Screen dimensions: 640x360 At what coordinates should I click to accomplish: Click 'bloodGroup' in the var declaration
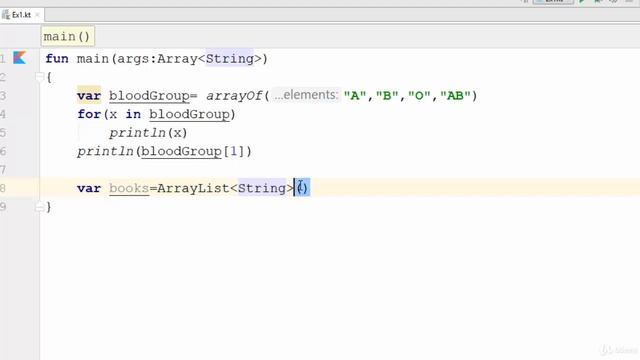149,96
